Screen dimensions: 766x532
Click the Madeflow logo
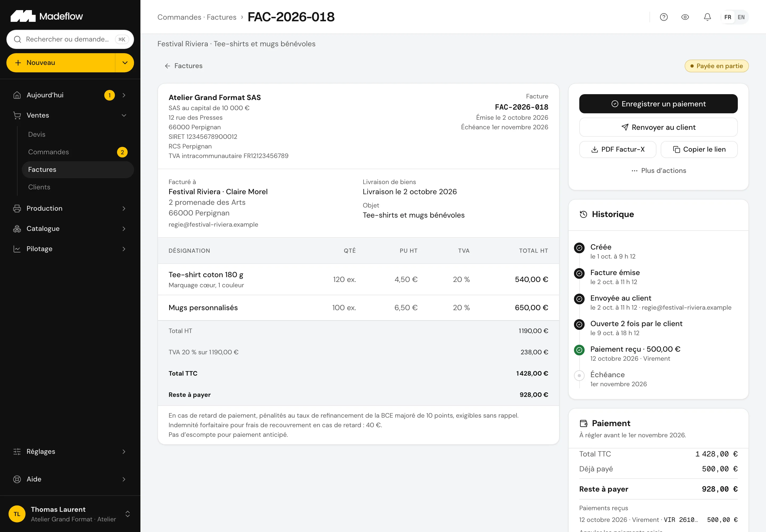[47, 16]
